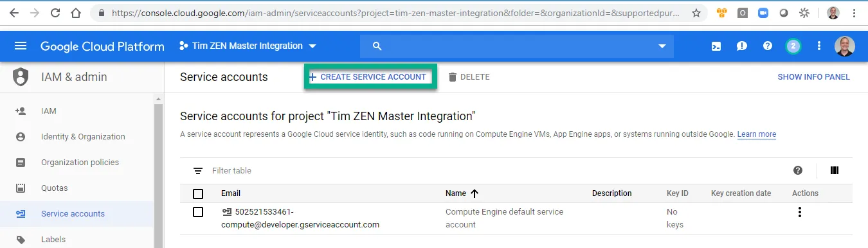Open the alerts feedback icon
Image resolution: width=868 pixels, height=248 pixels.
pyautogui.click(x=742, y=46)
